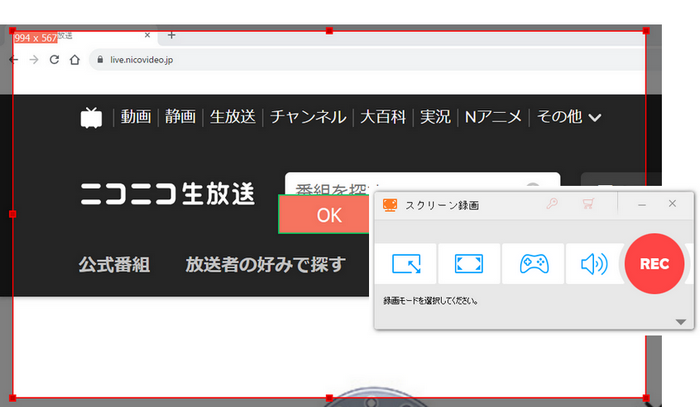
Task: Select full screen recording mode icon
Action: tap(469, 264)
